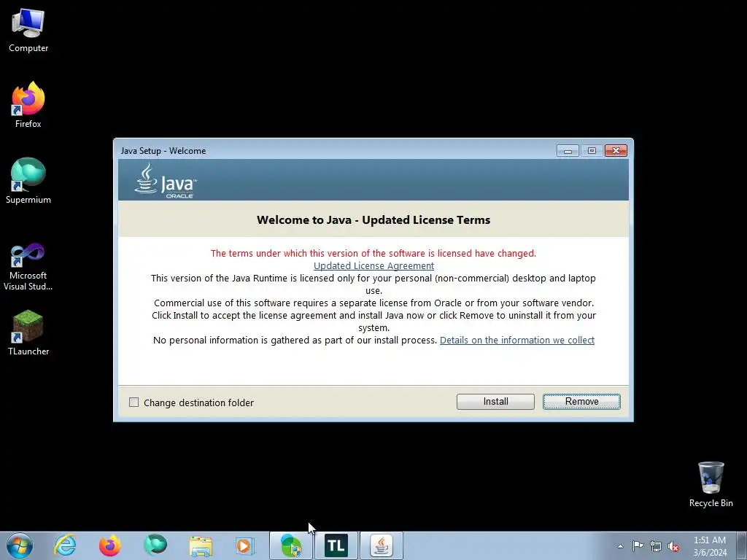
Task: Switch to the shielded installer taskbar item
Action: [291, 545]
